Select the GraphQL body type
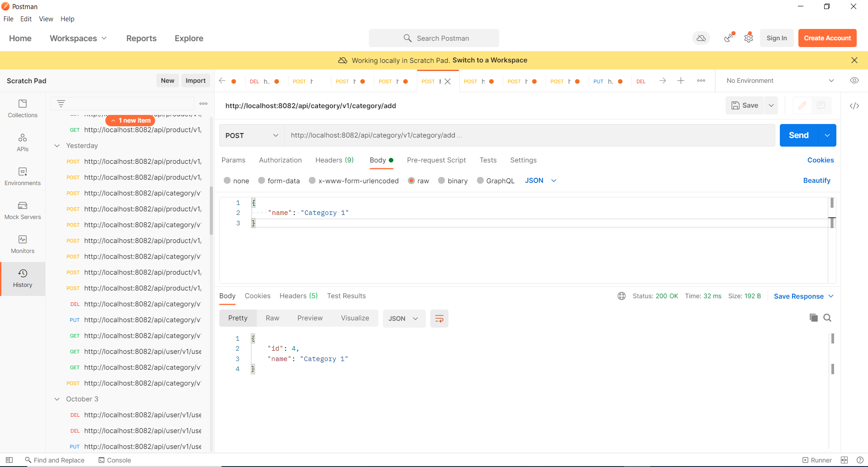868x467 pixels. [480, 181]
